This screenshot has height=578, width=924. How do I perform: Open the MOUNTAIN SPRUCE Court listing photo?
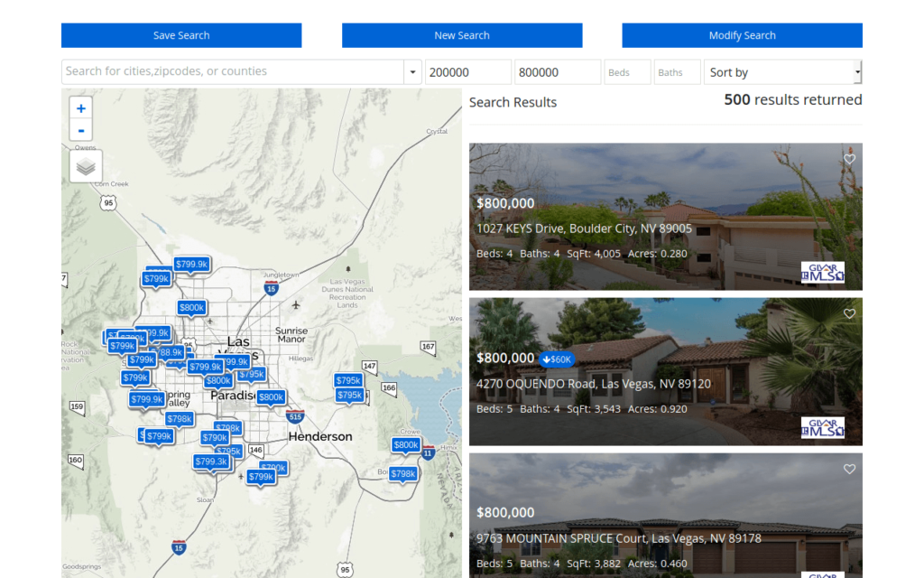pyautogui.click(x=666, y=516)
